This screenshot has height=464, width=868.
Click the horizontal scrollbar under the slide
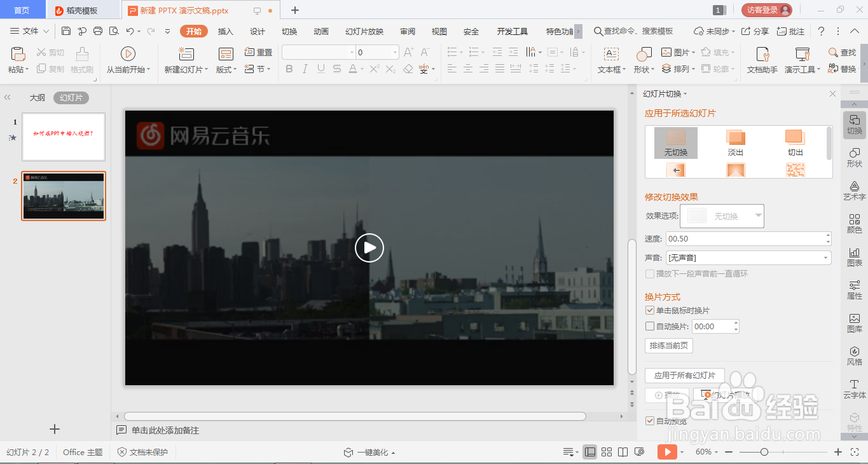355,416
